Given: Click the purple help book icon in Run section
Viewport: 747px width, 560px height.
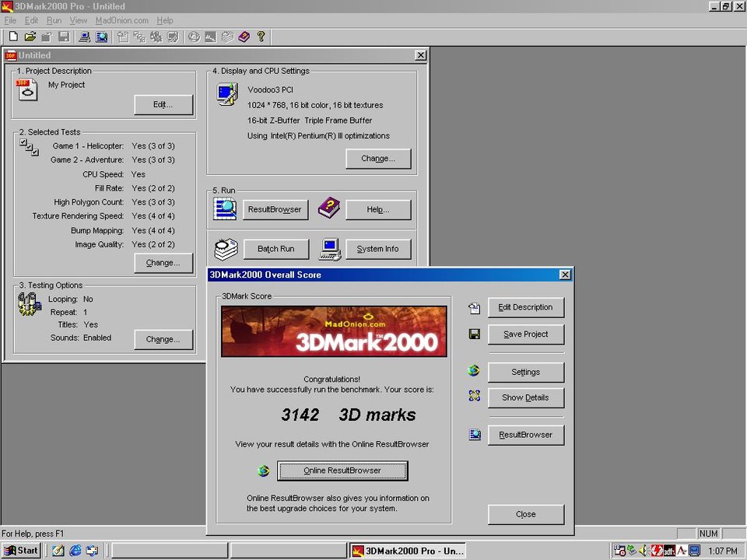Looking at the screenshot, I should [x=328, y=208].
